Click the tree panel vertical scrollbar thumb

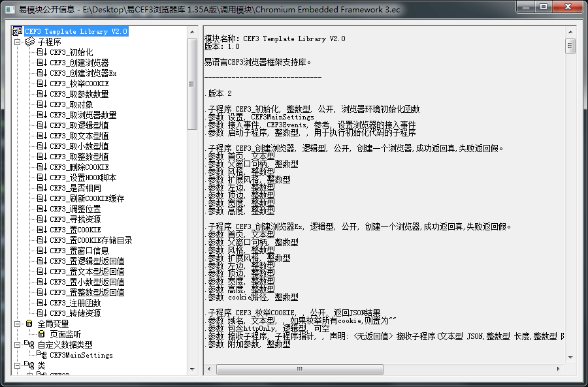click(x=192, y=84)
